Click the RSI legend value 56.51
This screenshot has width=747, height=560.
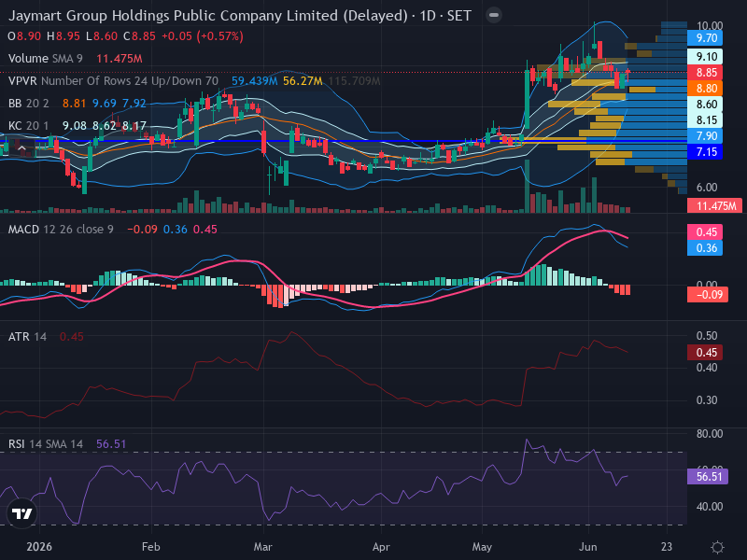tap(111, 444)
